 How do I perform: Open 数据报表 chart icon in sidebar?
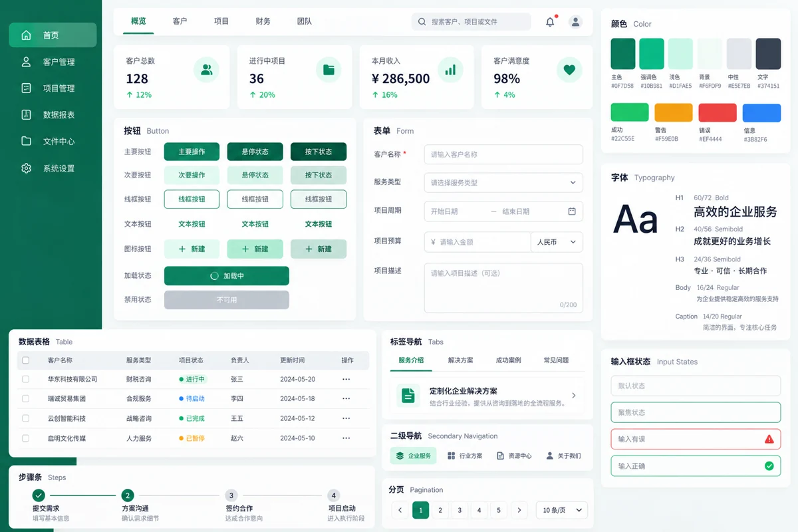point(26,114)
